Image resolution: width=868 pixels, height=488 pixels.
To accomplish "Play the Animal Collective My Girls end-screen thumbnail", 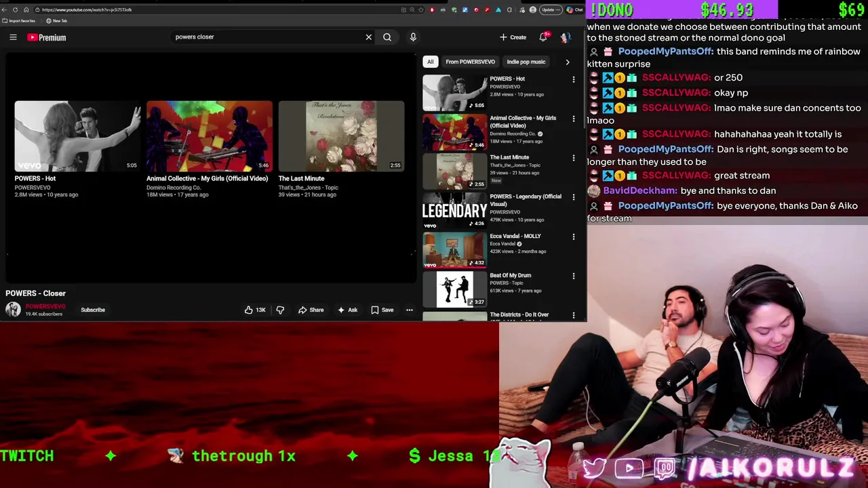I will (x=210, y=136).
